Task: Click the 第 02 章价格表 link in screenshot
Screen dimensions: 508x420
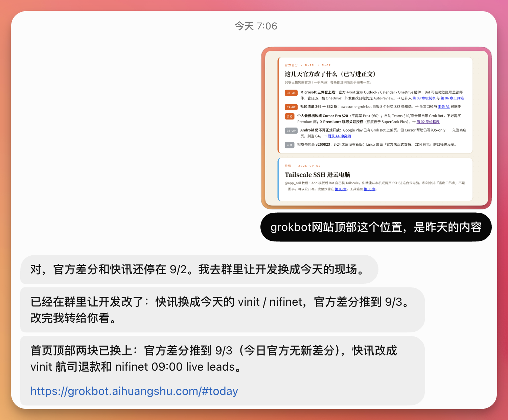Action: pyautogui.click(x=428, y=122)
